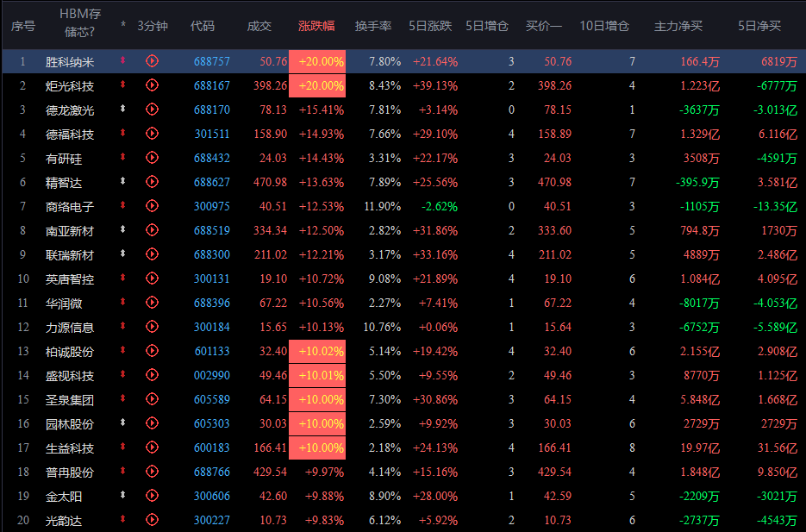The height and width of the screenshot is (532, 806).
Task: Select stock name 德福科技
Action: click(x=70, y=135)
